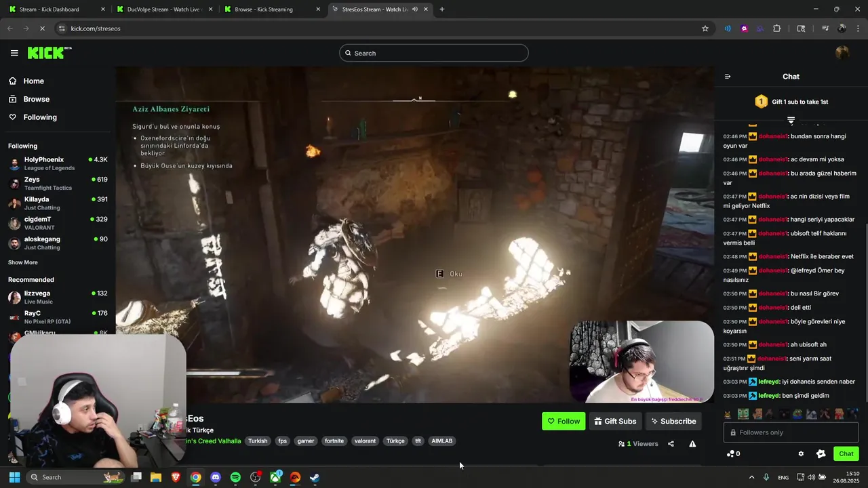Viewport: 868px width, 488px height.
Task: Open Chrome profile avatar
Action: [x=842, y=28]
